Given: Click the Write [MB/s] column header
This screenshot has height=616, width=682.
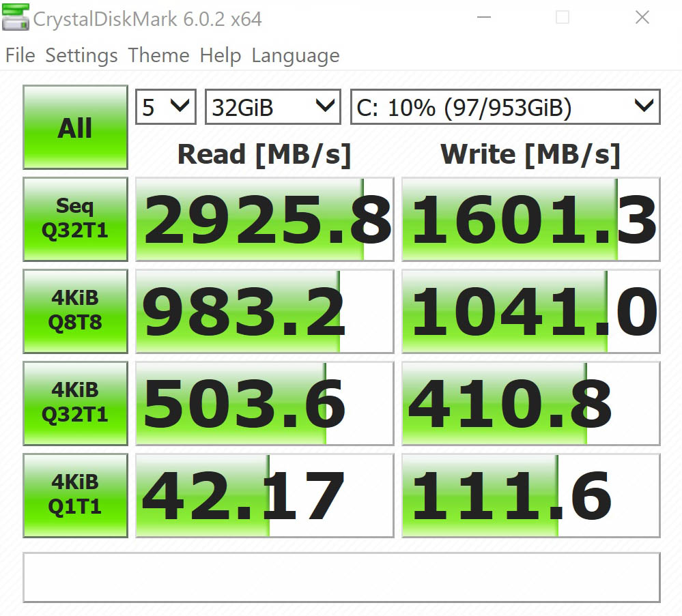Looking at the screenshot, I should (530, 155).
